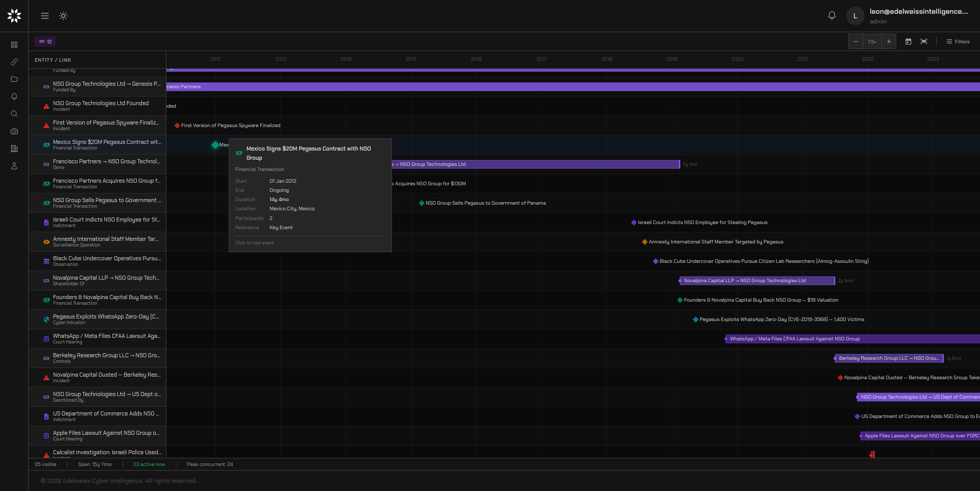Image resolution: width=980 pixels, height=491 pixels.
Task: Select Amnesty International Staff Member row
Action: pyautogui.click(x=97, y=242)
